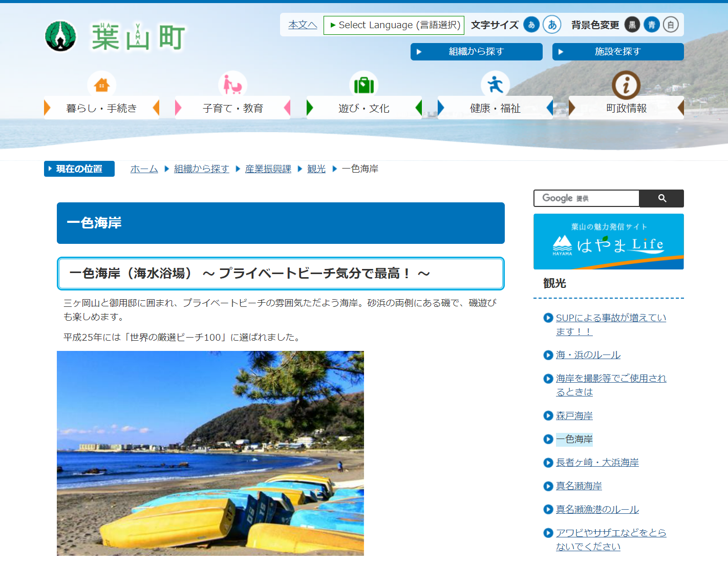Expand the 組織から探す button

click(476, 52)
